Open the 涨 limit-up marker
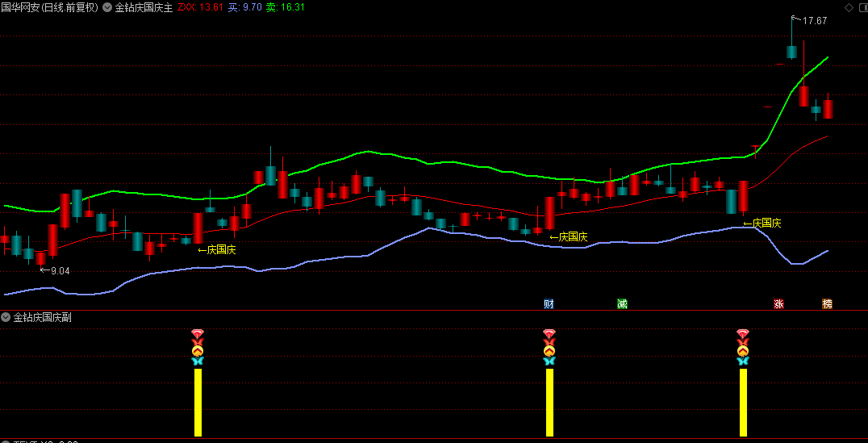 pyautogui.click(x=779, y=303)
